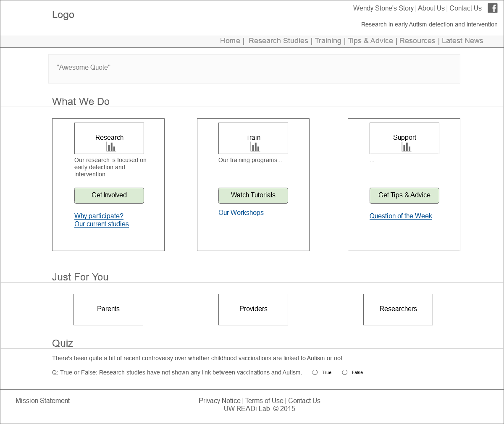Screen dimensions: 504x424
Task: Click the chart icon in the Support box
Action: click(407, 147)
